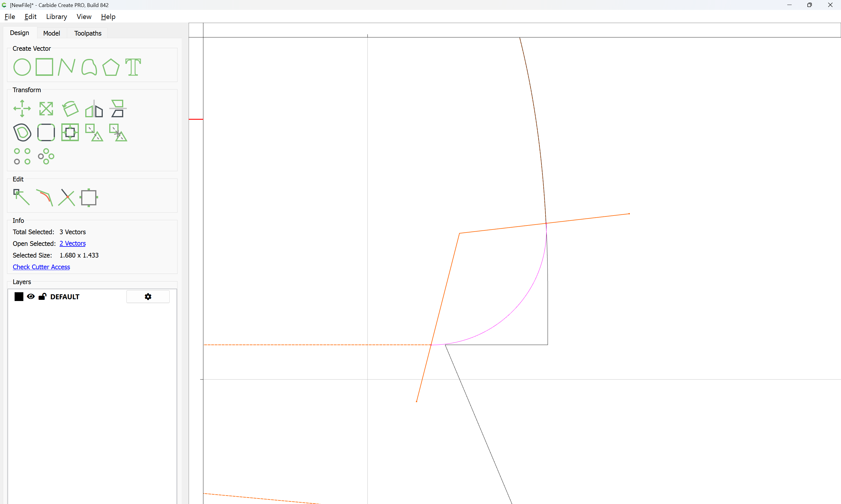Click the Node Edit tool
Image resolution: width=841 pixels, height=504 pixels.
click(x=22, y=198)
